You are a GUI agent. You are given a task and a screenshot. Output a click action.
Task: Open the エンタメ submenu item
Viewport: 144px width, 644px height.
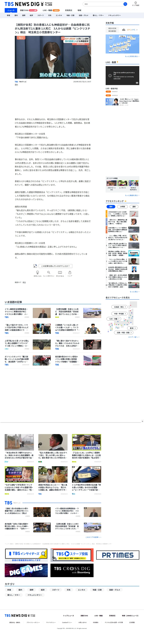coord(59,15)
